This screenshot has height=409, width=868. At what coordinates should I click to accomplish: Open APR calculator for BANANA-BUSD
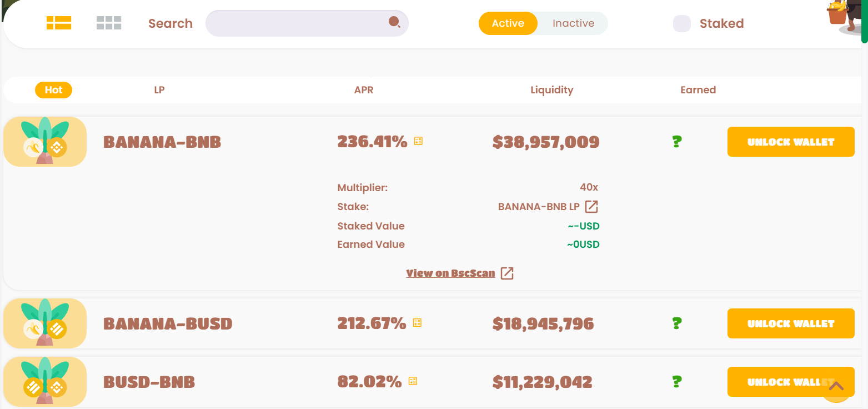pos(417,322)
